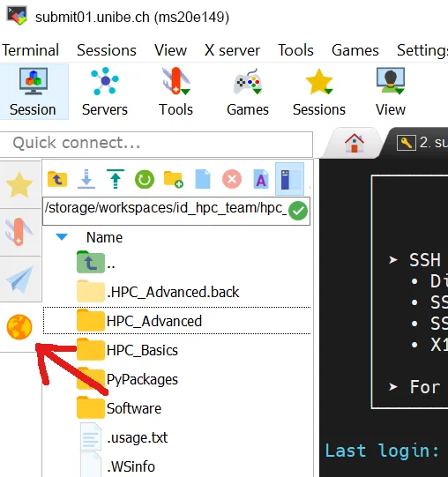448x477 pixels.
Task: Upload files to current SFTP folder
Action: [116, 179]
